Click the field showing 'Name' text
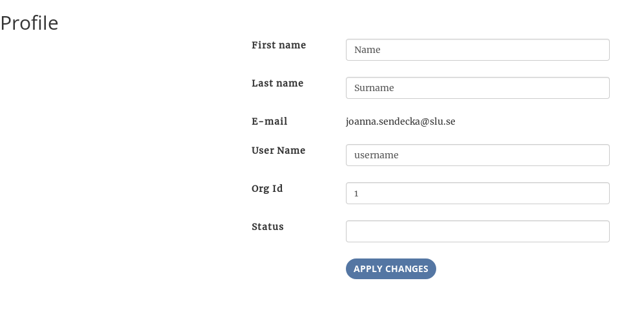644x316 pixels. [x=478, y=50]
